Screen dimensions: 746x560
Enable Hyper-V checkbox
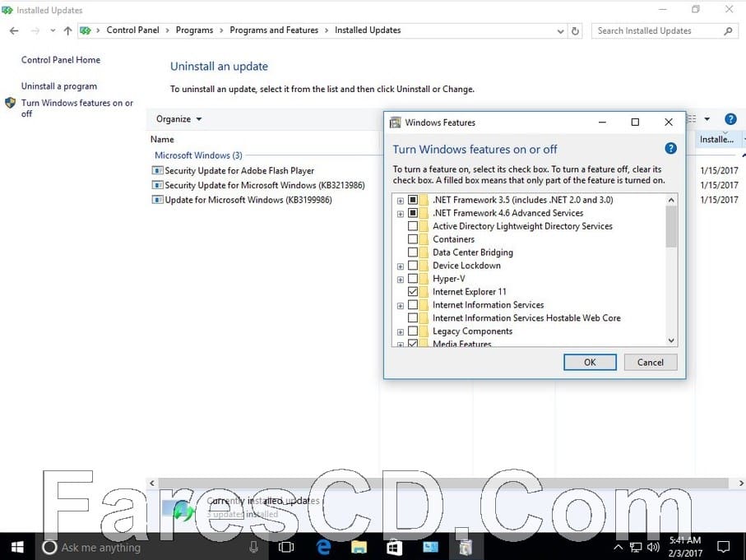click(413, 278)
